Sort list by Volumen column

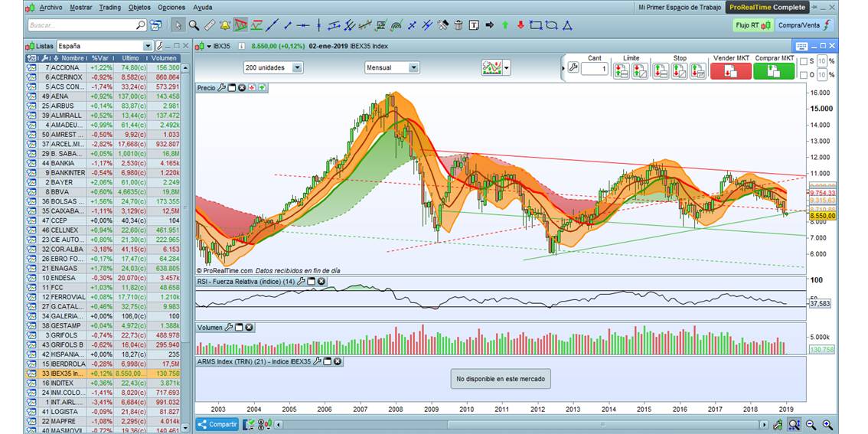pos(164,58)
